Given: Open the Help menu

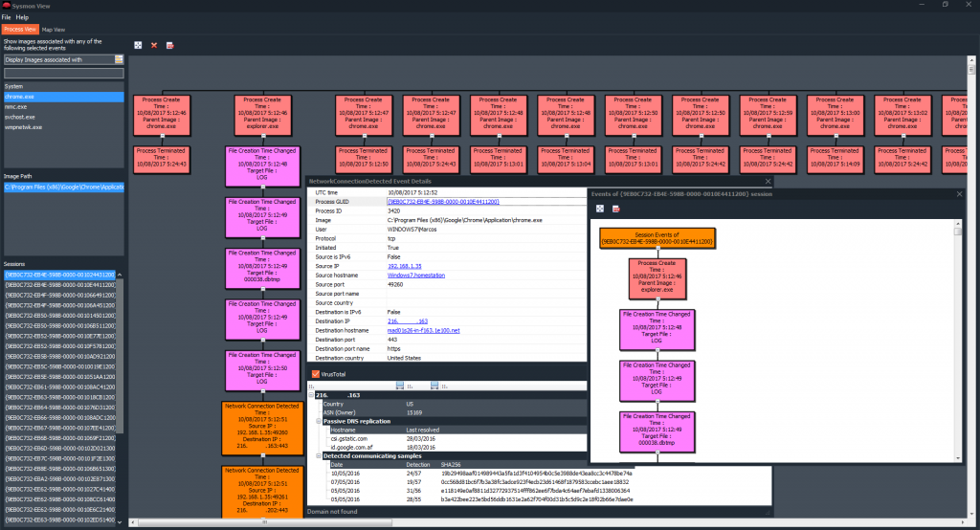Looking at the screenshot, I should [22, 17].
